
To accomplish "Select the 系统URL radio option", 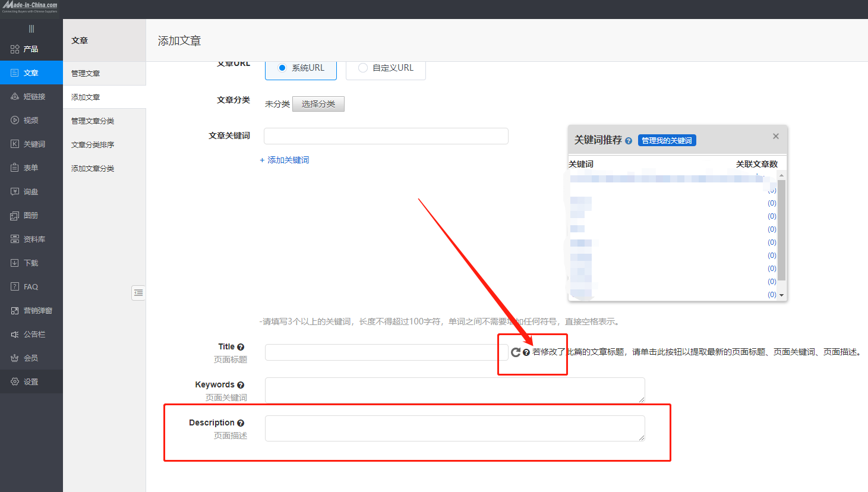I will [x=282, y=68].
